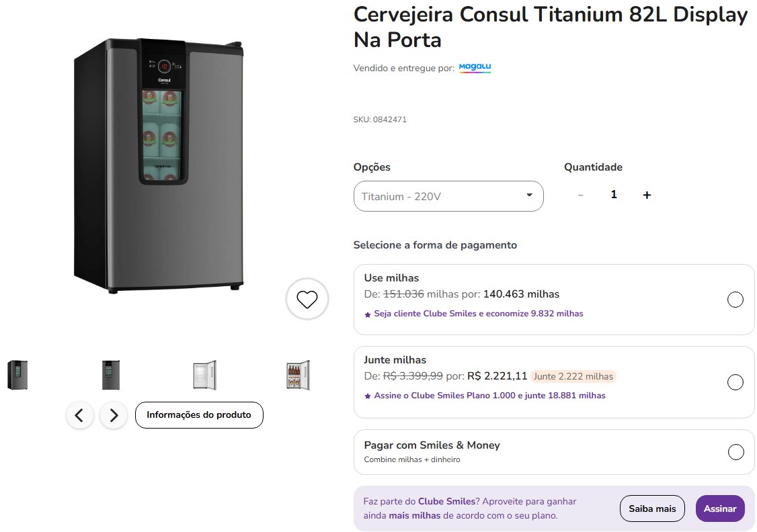Advance to next product image arrow
757x532 pixels.
pyautogui.click(x=114, y=415)
